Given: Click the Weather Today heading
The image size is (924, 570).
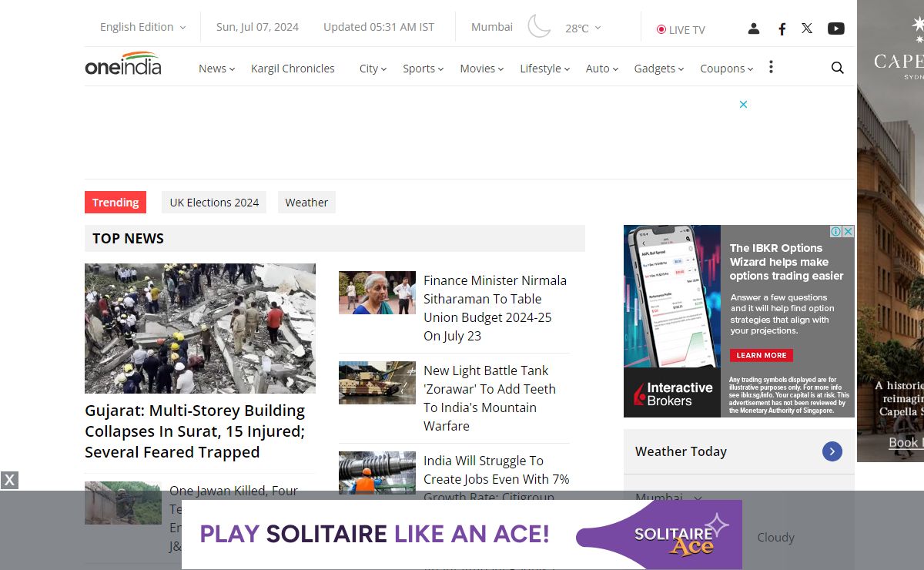Looking at the screenshot, I should (x=681, y=451).
